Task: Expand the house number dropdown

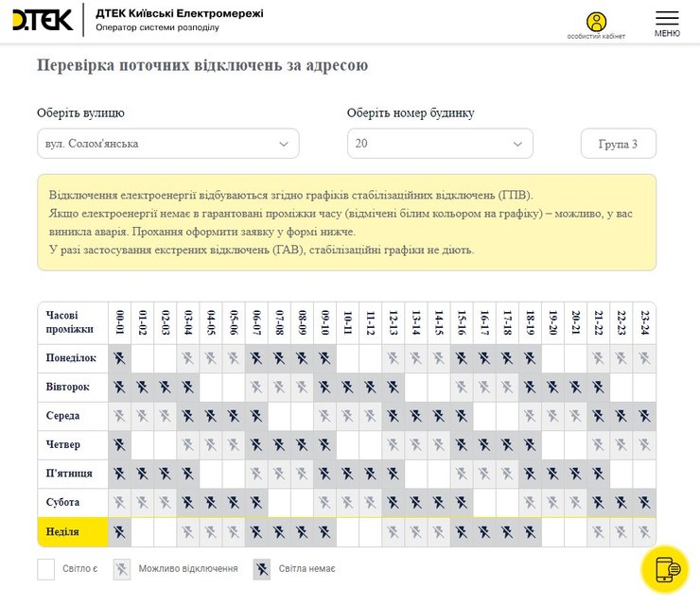Action: click(x=439, y=144)
